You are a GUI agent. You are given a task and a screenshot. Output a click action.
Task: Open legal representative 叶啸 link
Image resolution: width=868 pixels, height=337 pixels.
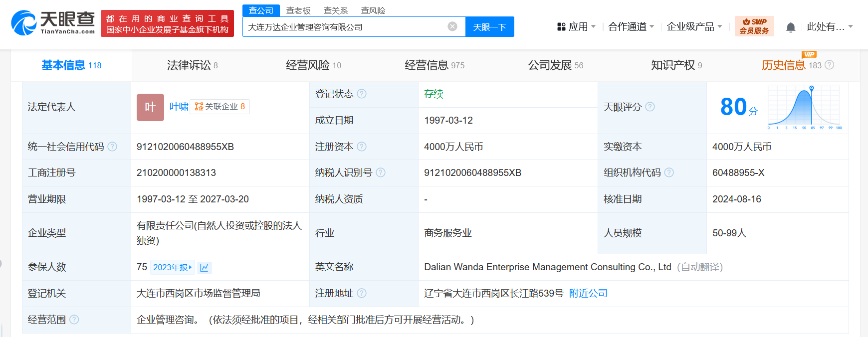pyautogui.click(x=179, y=107)
